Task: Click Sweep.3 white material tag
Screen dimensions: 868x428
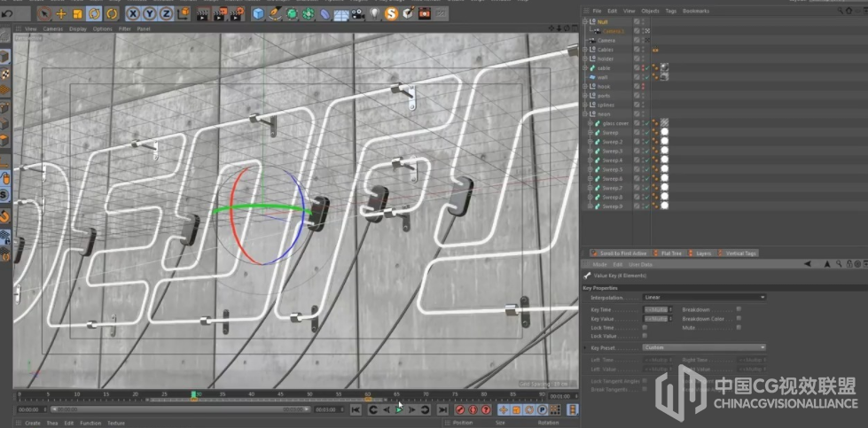Action: tap(664, 151)
